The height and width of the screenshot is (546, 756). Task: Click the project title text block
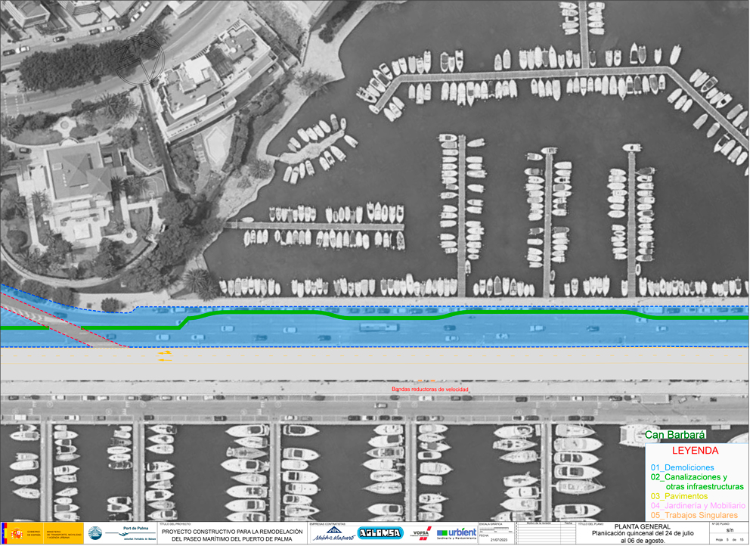[x=232, y=535]
